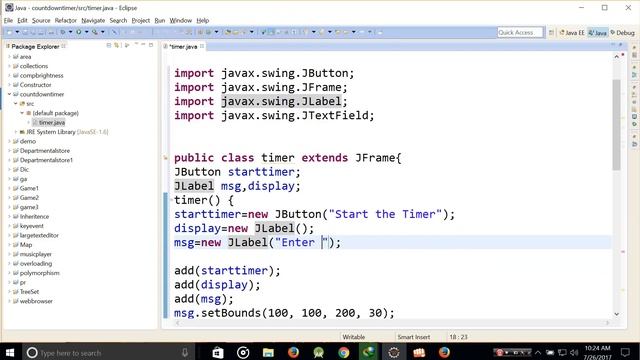
Task: Collapse the (default package) node
Action: click(x=22, y=113)
